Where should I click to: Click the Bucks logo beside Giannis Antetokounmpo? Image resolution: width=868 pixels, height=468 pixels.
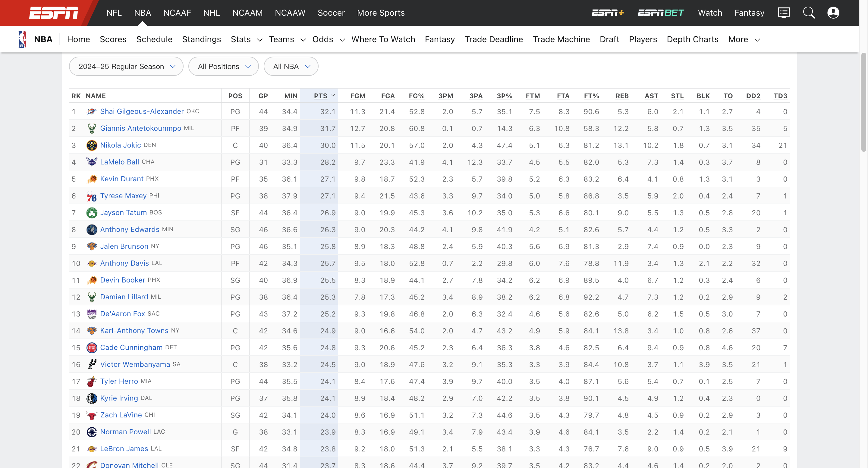pos(92,128)
